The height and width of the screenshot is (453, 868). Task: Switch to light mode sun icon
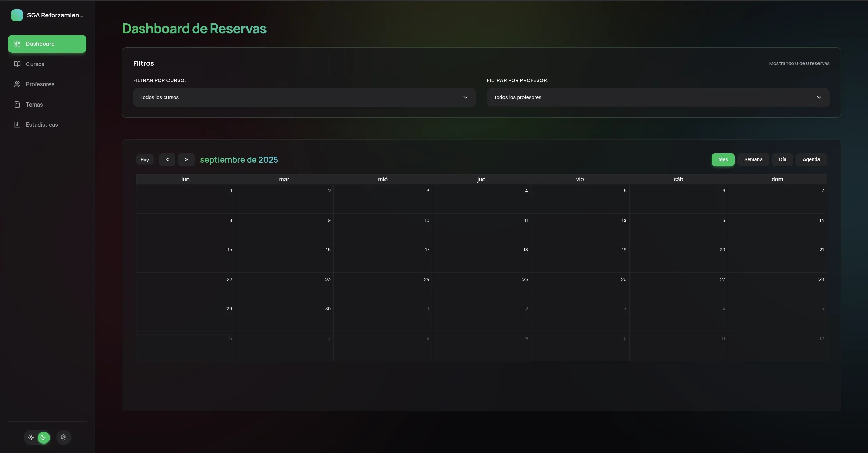click(x=31, y=437)
